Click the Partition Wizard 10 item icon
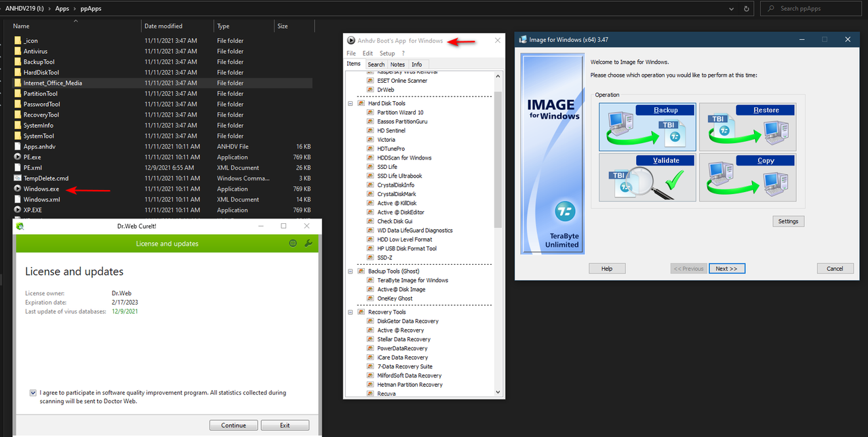868x437 pixels. 370,113
